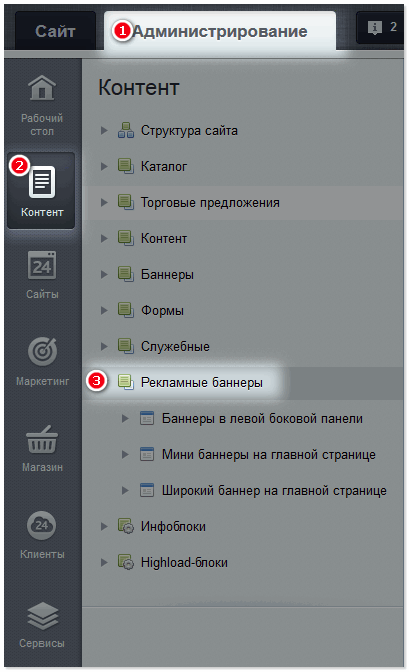The height and width of the screenshot is (672, 409).
Task: Expand the Контент tree row arrow
Action: 104,238
